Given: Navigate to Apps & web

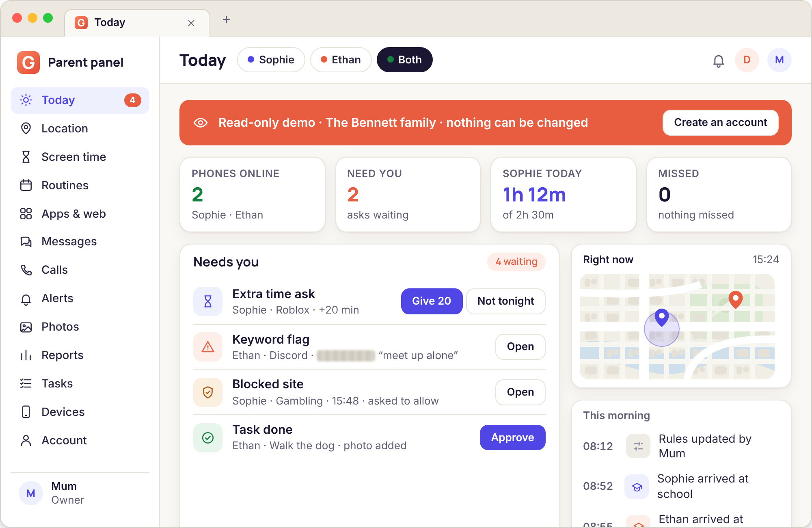Looking at the screenshot, I should (80, 214).
